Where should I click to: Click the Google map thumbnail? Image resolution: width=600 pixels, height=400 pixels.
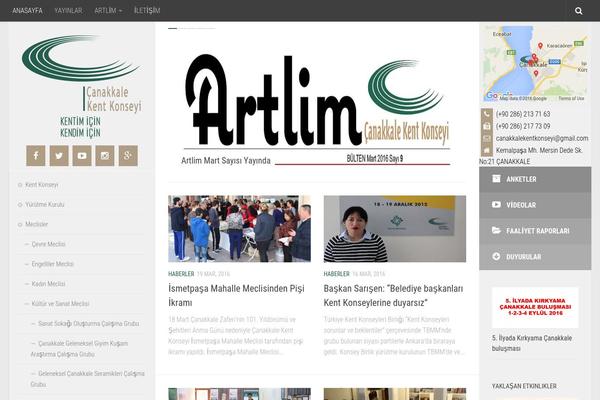coord(534,63)
